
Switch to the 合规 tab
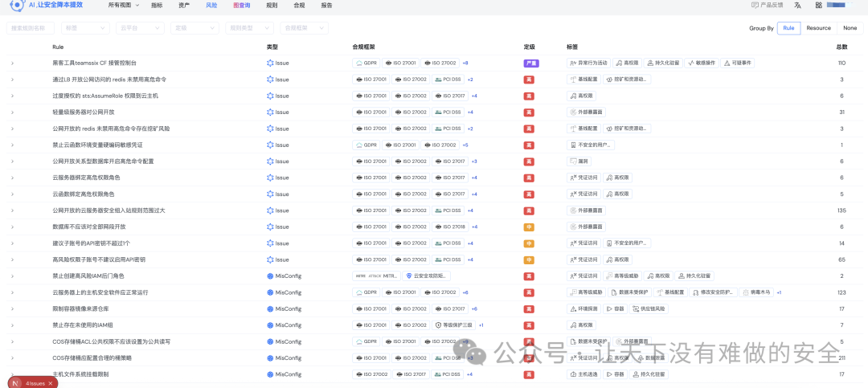(299, 5)
